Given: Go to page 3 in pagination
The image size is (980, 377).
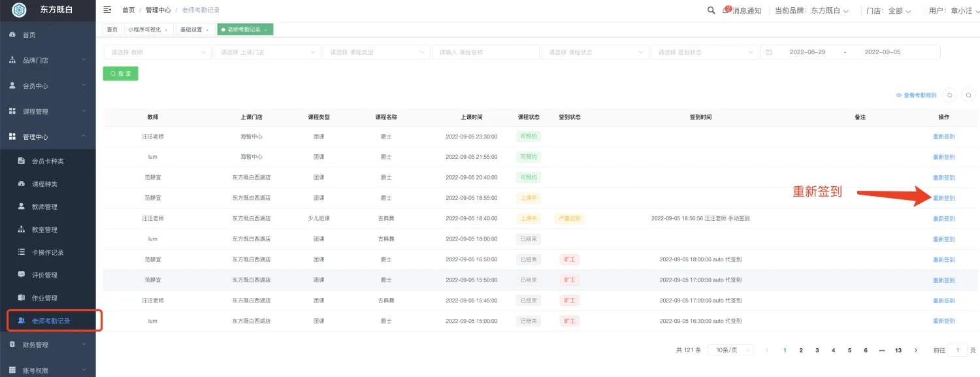Looking at the screenshot, I should (x=817, y=350).
